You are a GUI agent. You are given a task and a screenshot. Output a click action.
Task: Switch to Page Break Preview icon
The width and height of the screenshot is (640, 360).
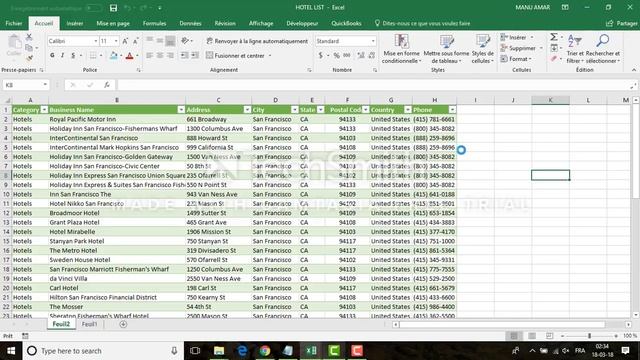tap(549, 336)
